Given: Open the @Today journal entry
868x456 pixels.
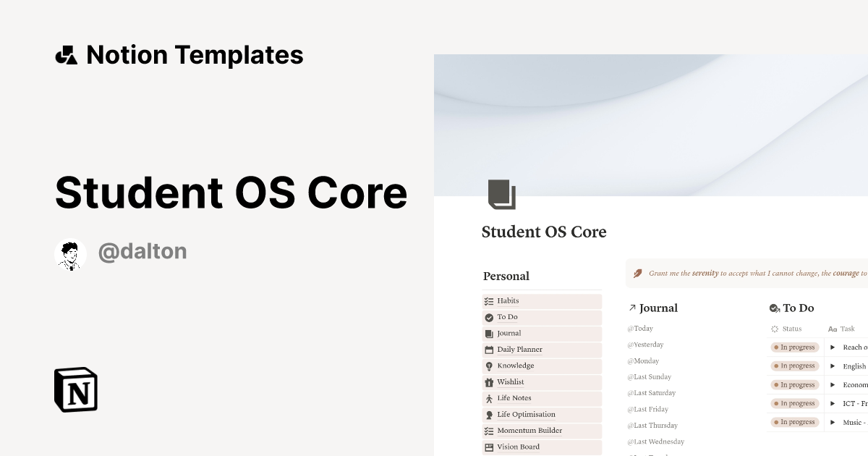Looking at the screenshot, I should pyautogui.click(x=639, y=328).
